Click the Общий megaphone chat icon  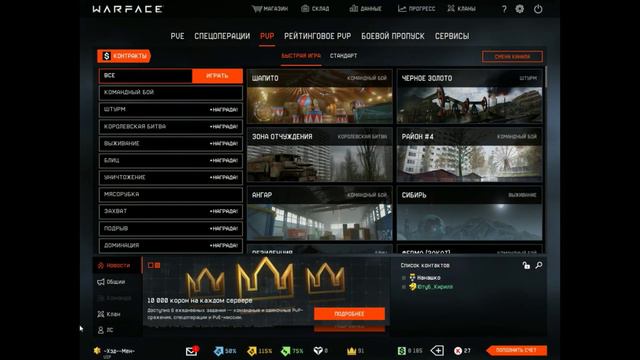pyautogui.click(x=101, y=282)
